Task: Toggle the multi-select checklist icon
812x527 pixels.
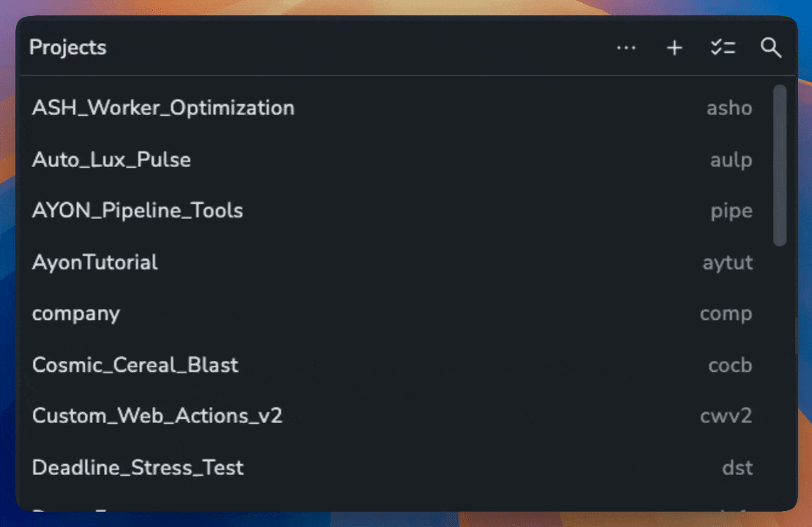Action: pyautogui.click(x=723, y=48)
